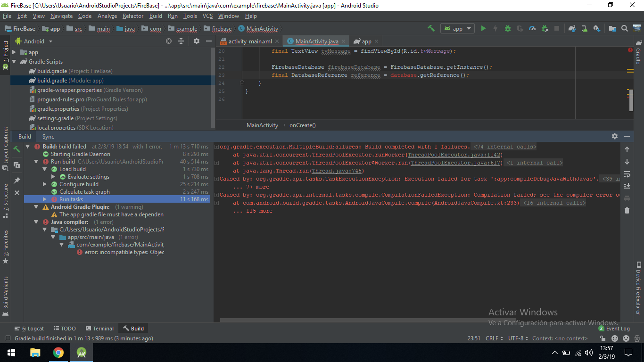Select gradle-wrapper.properties file
The height and width of the screenshot is (362, 644).
click(x=85, y=90)
